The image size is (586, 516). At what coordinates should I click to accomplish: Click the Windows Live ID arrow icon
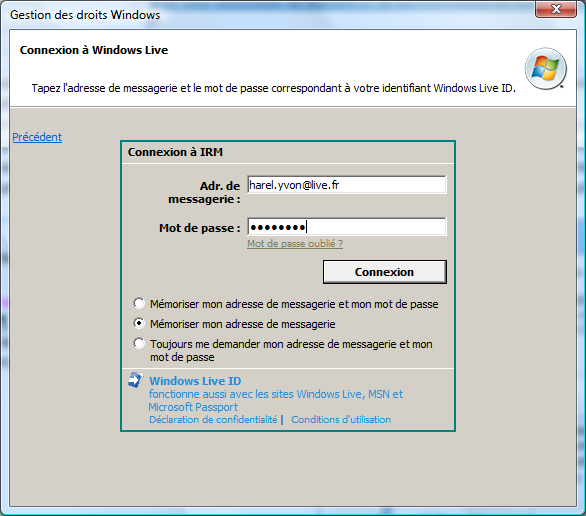click(135, 380)
